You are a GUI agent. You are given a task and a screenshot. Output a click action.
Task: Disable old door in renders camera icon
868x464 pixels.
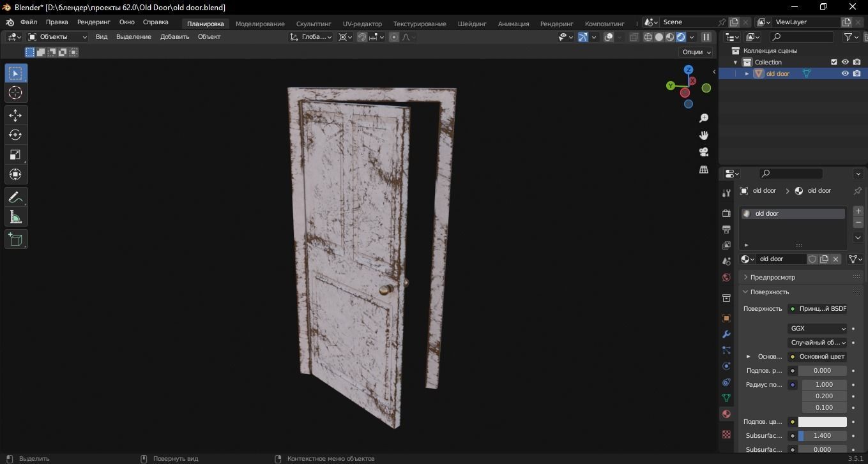click(857, 73)
